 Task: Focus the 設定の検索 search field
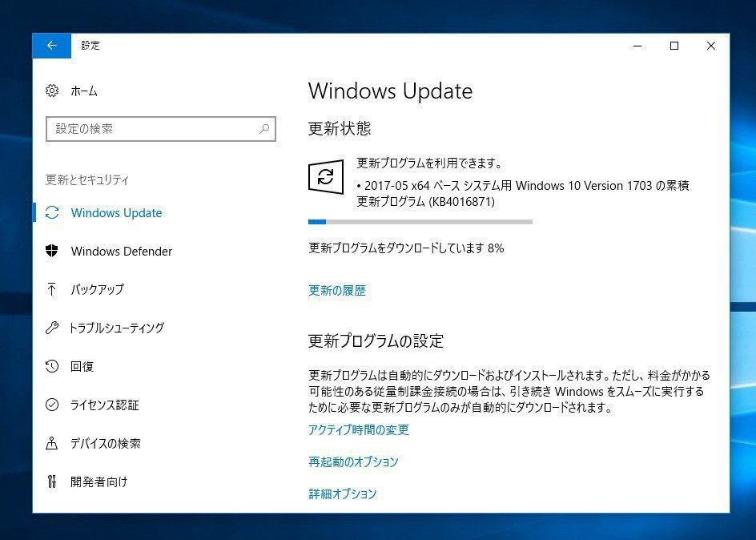tap(160, 129)
